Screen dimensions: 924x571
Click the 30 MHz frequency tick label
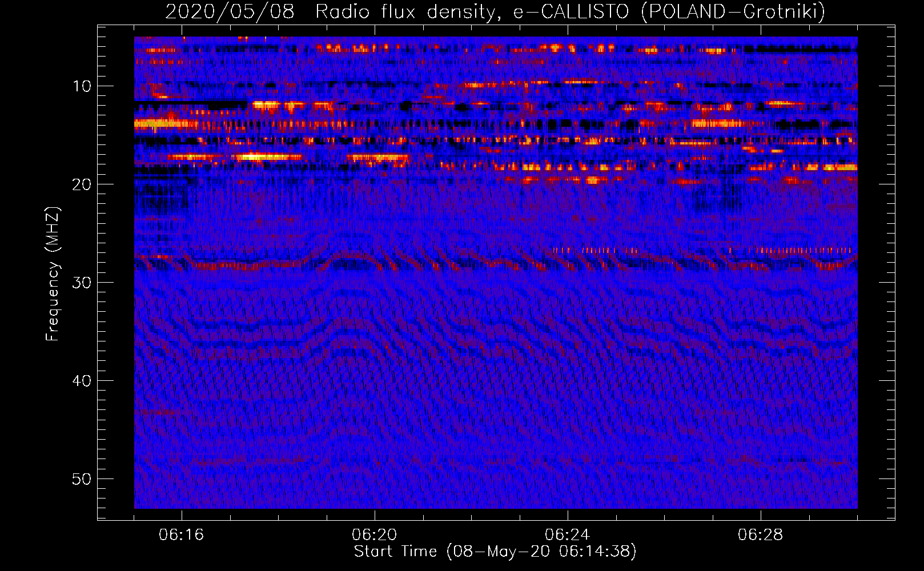tap(82, 283)
